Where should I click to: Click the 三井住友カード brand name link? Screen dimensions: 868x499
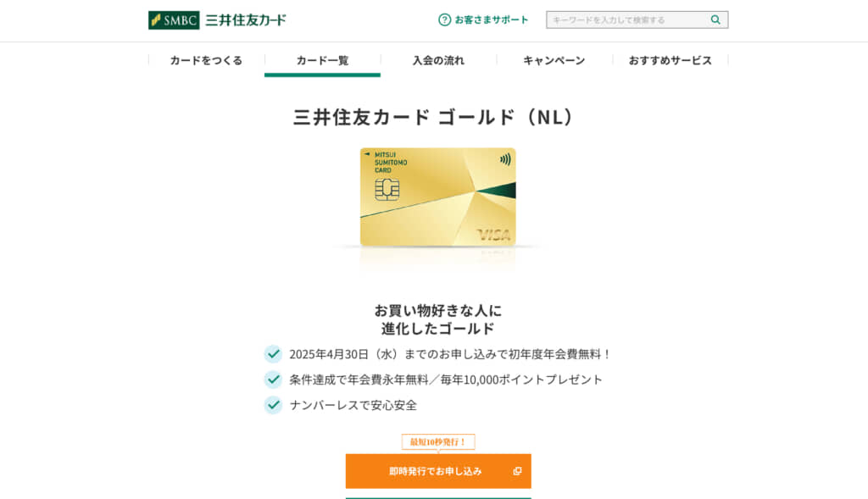246,20
